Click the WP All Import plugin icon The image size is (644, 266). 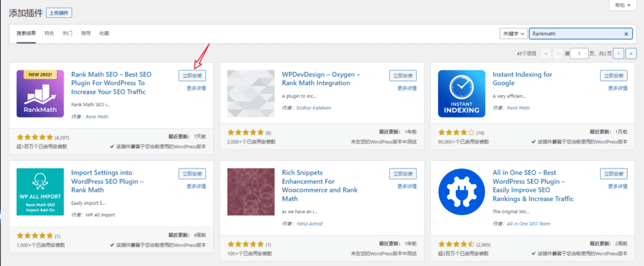point(40,192)
